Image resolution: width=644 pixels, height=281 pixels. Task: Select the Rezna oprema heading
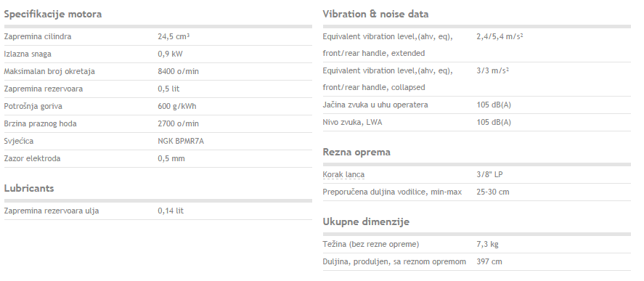[356, 152]
